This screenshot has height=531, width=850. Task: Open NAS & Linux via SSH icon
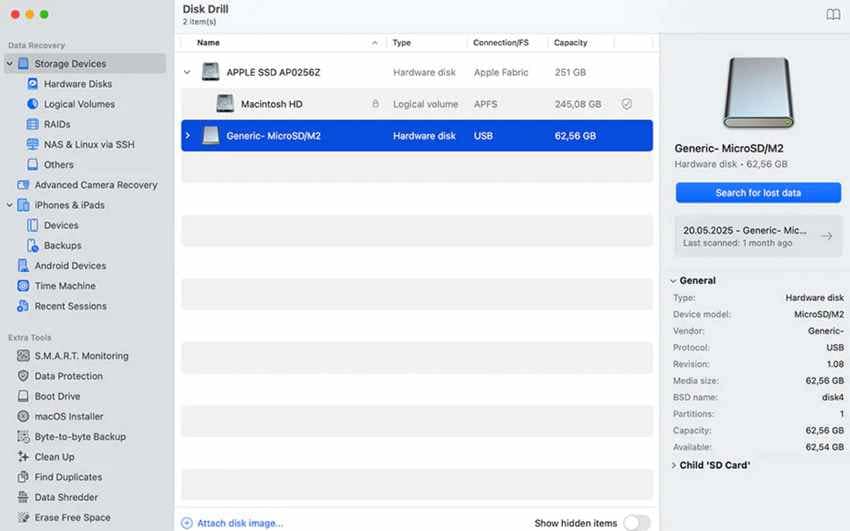click(x=33, y=144)
